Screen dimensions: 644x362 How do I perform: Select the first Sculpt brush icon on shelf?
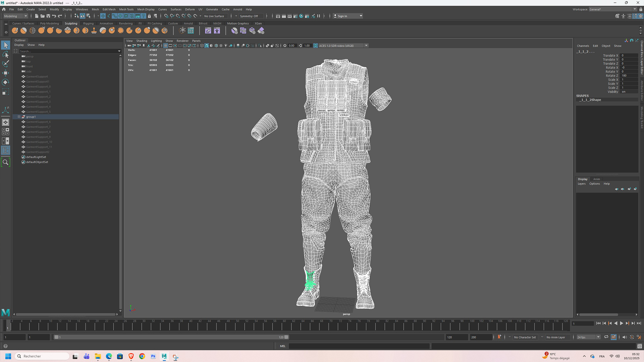(x=15, y=31)
